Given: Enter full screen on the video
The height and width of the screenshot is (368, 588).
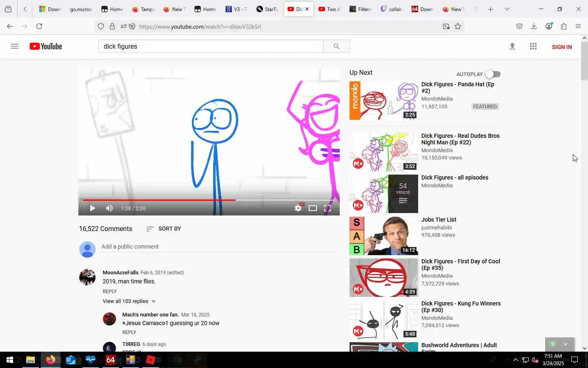Looking at the screenshot, I should pos(327,208).
